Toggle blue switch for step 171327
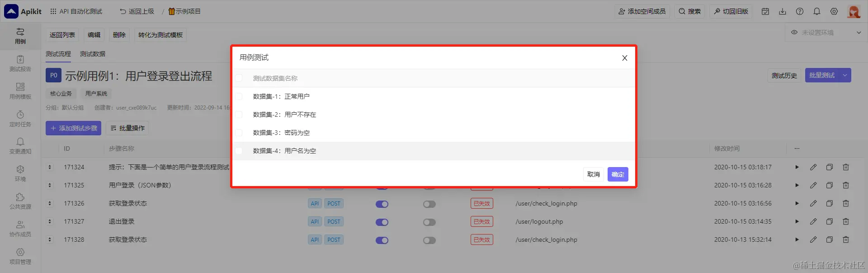Viewport: 868px width, 273px height. [382, 222]
